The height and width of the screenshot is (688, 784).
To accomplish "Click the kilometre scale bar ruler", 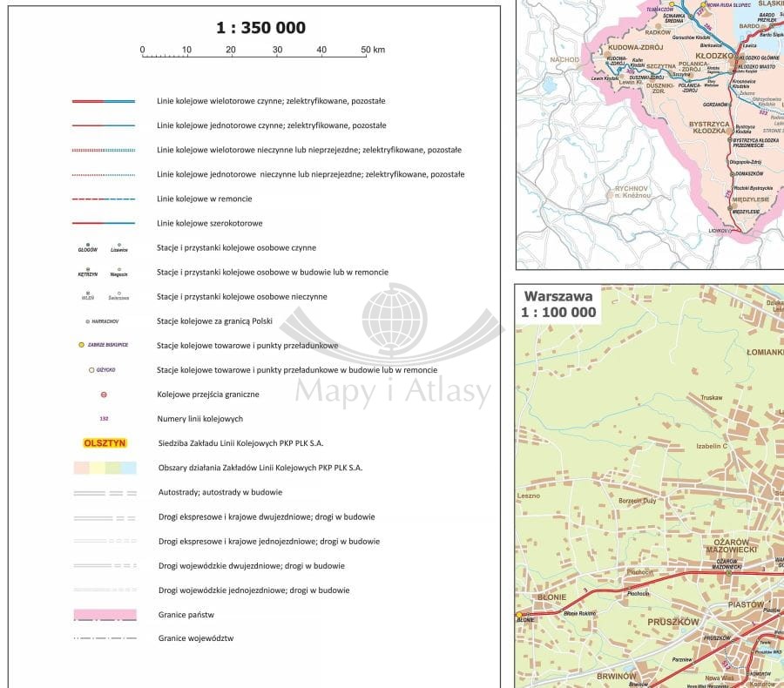I will pos(253,56).
